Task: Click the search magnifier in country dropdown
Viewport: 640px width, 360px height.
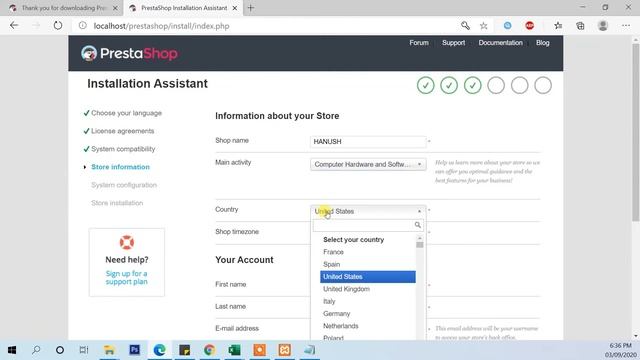Action: pos(418,225)
